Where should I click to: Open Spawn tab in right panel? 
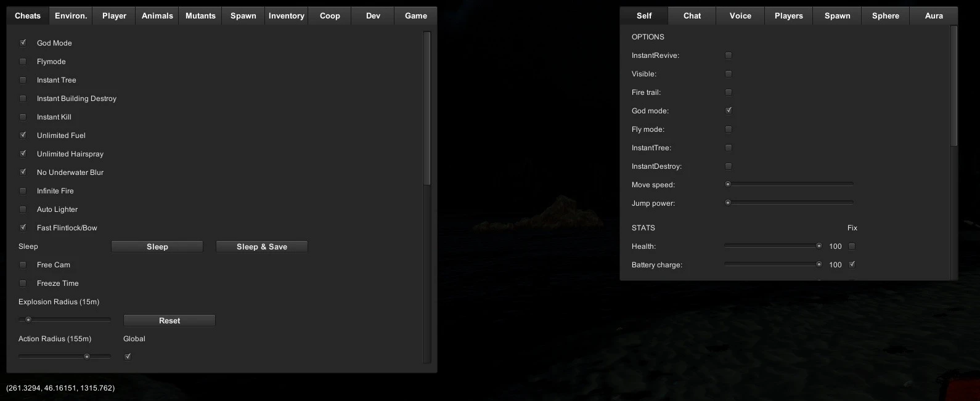(x=837, y=16)
